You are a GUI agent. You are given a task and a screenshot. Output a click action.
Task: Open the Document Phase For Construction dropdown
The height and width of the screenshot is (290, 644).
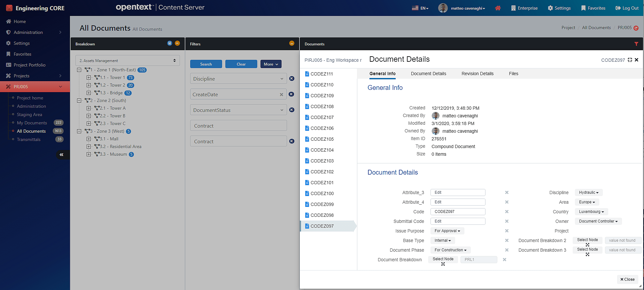coord(450,250)
